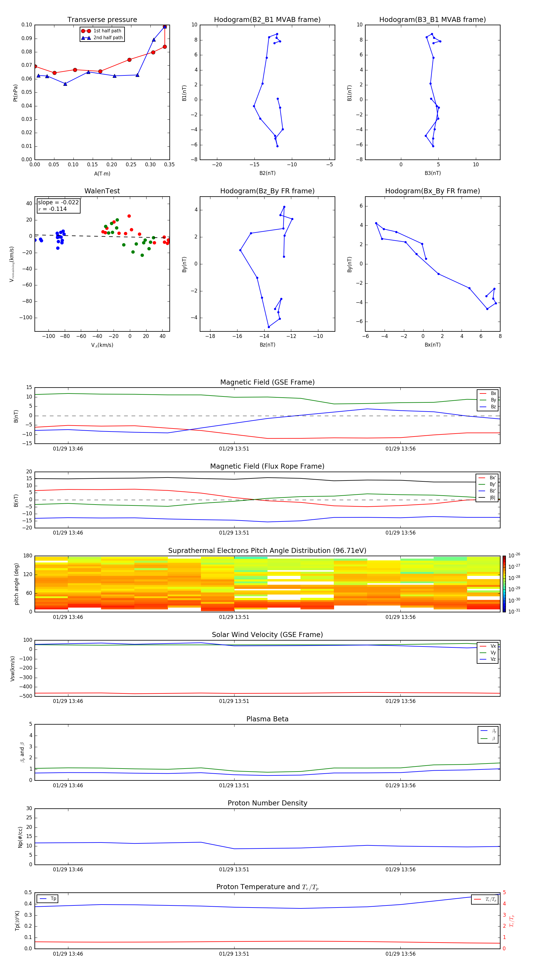Click the 'VA(km/s)' Walen test axis label
The width and height of the screenshot is (535, 980).
coord(102,345)
